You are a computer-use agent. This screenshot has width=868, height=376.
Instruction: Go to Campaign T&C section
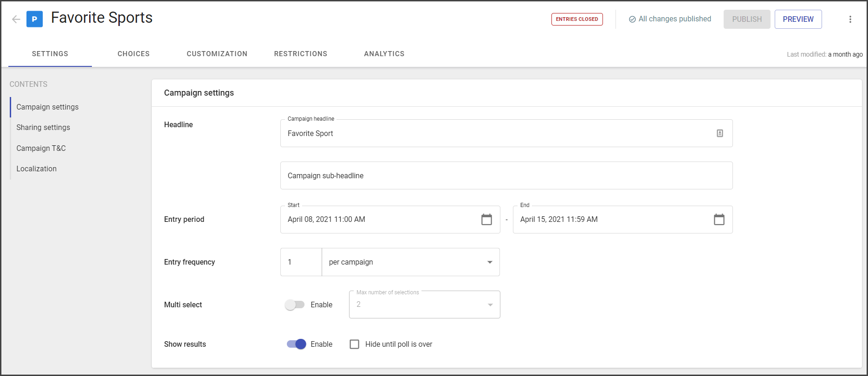click(x=41, y=148)
